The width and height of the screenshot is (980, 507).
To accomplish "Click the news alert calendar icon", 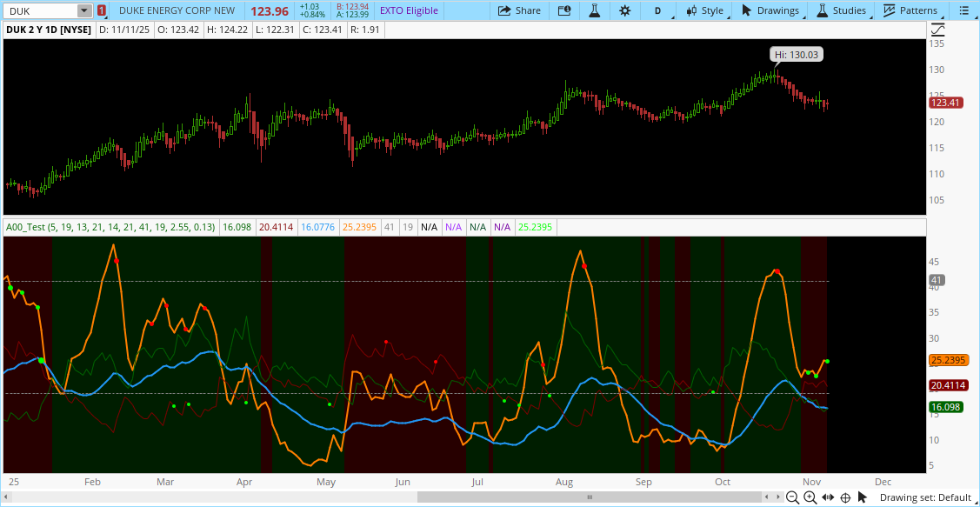I will pyautogui.click(x=564, y=10).
